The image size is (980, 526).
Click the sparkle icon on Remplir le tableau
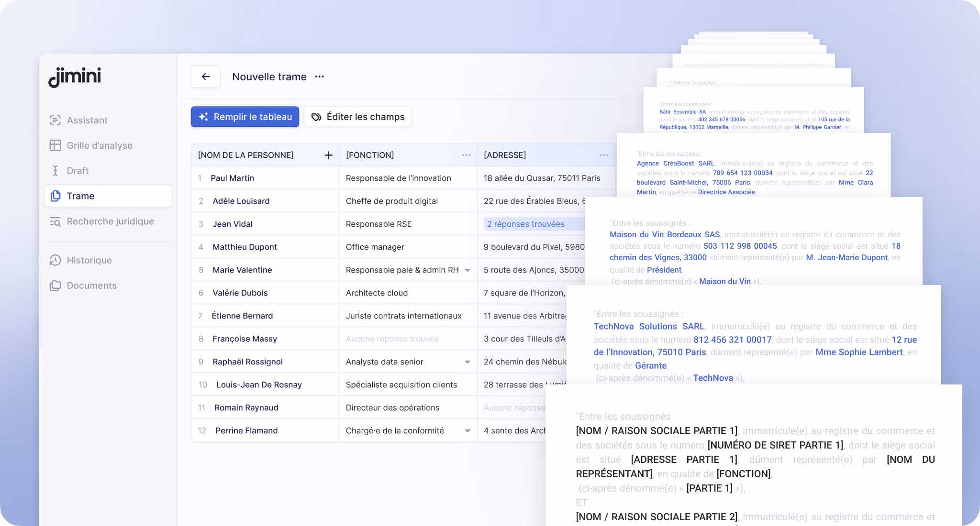point(204,116)
